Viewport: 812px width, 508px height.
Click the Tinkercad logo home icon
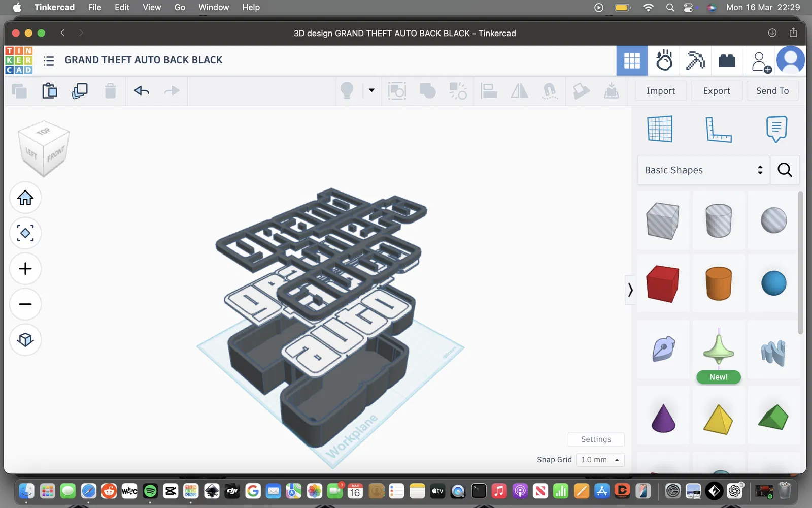click(19, 60)
